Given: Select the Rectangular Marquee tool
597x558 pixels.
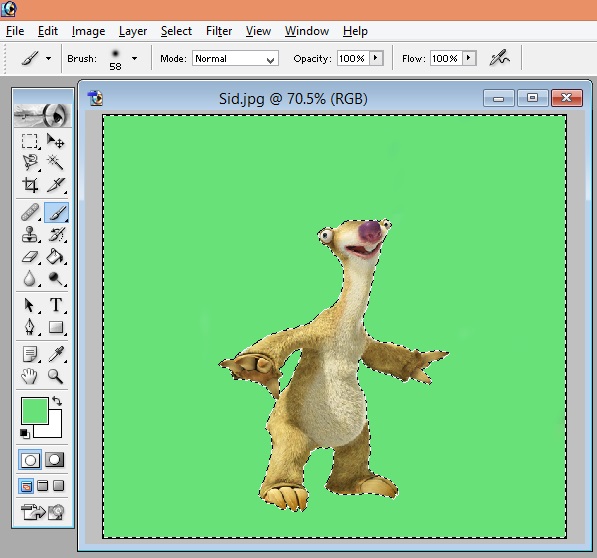Looking at the screenshot, I should tap(30, 141).
